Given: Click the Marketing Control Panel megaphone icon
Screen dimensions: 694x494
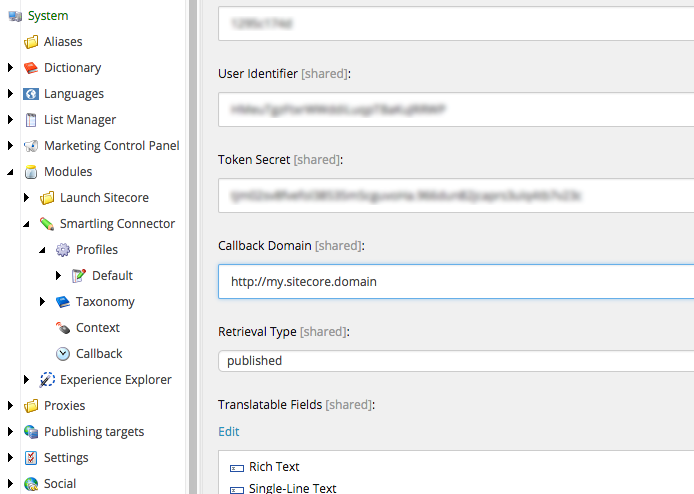Looking at the screenshot, I should (31, 146).
